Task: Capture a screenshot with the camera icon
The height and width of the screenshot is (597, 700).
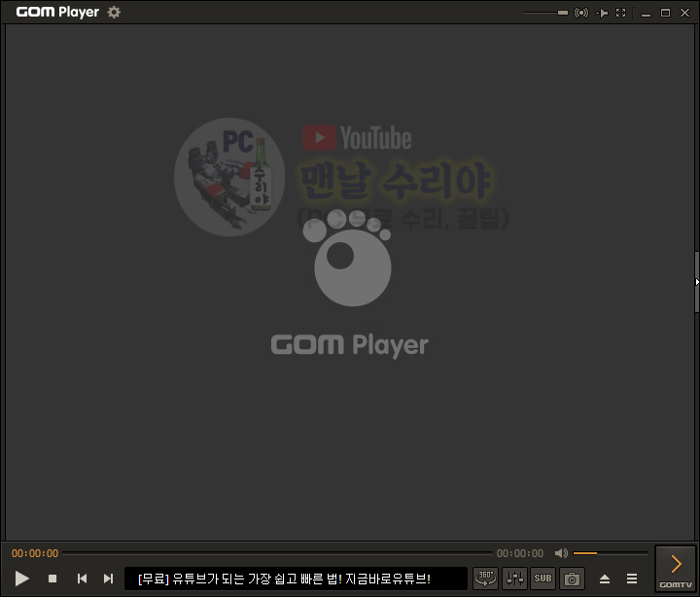Action: point(572,579)
